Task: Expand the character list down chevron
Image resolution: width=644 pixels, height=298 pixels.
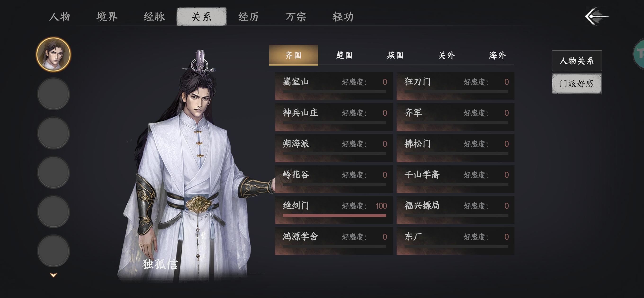Action: coord(54,275)
